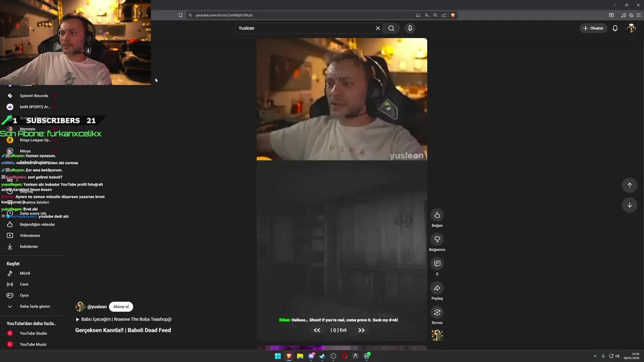Open the account avatar menu

pyautogui.click(x=631, y=28)
